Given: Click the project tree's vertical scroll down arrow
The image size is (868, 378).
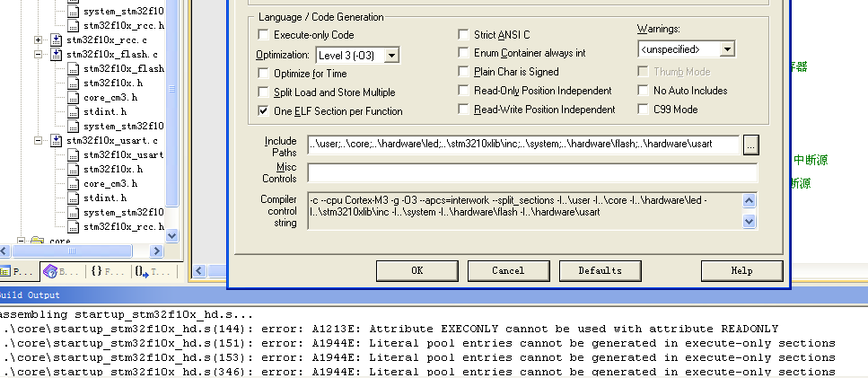Looking at the screenshot, I should pyautogui.click(x=171, y=236).
